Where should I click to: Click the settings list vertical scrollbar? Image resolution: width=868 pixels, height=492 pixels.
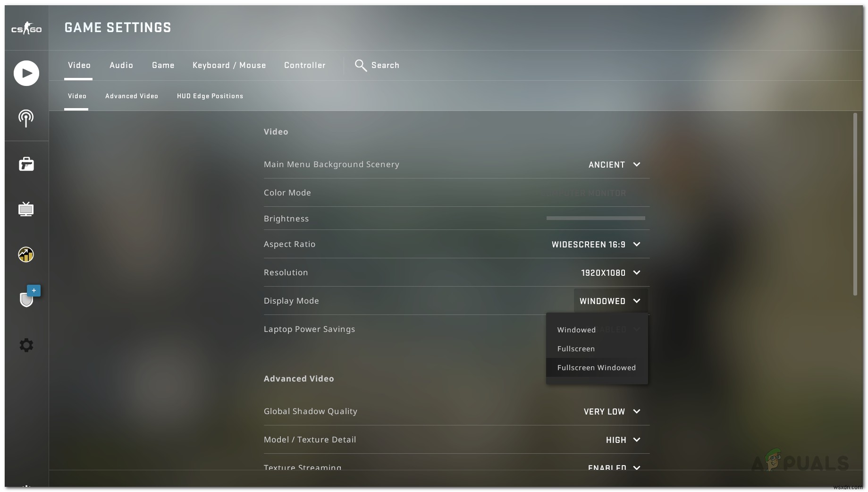(855, 204)
